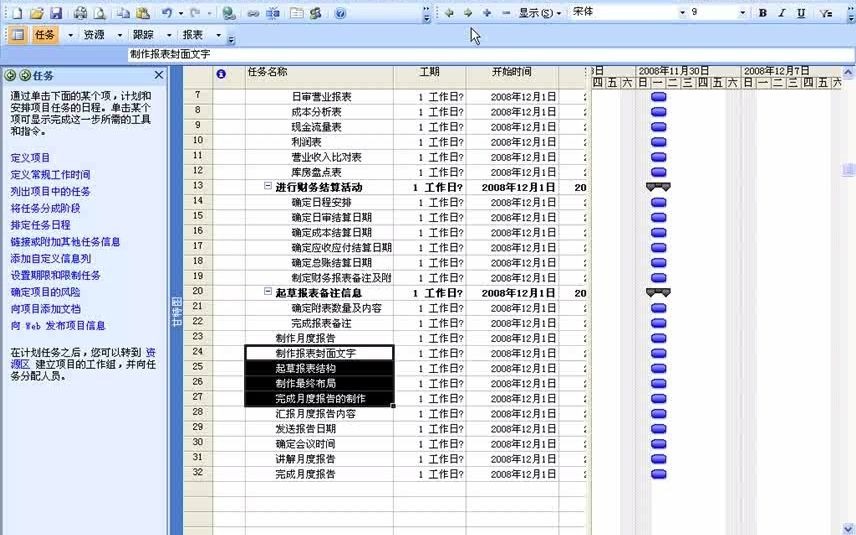
Task: Click the 任务名称 column header
Action: click(319, 78)
